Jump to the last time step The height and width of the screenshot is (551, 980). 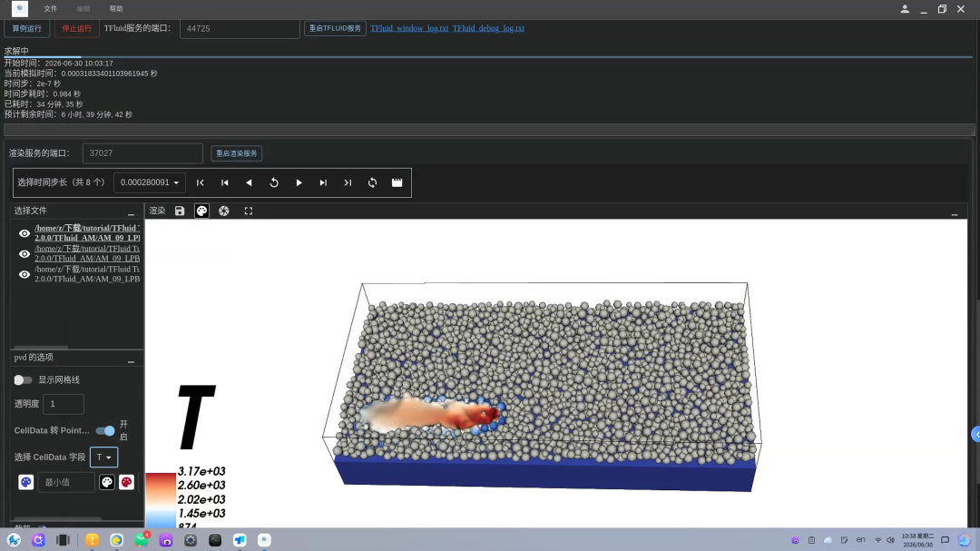[348, 182]
